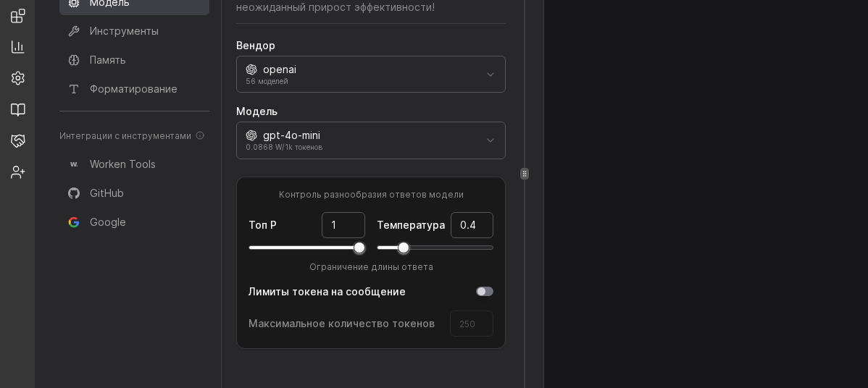Viewport: 868px width, 388px height.
Task: Expand the Вендор openai dropdown
Action: click(x=371, y=75)
